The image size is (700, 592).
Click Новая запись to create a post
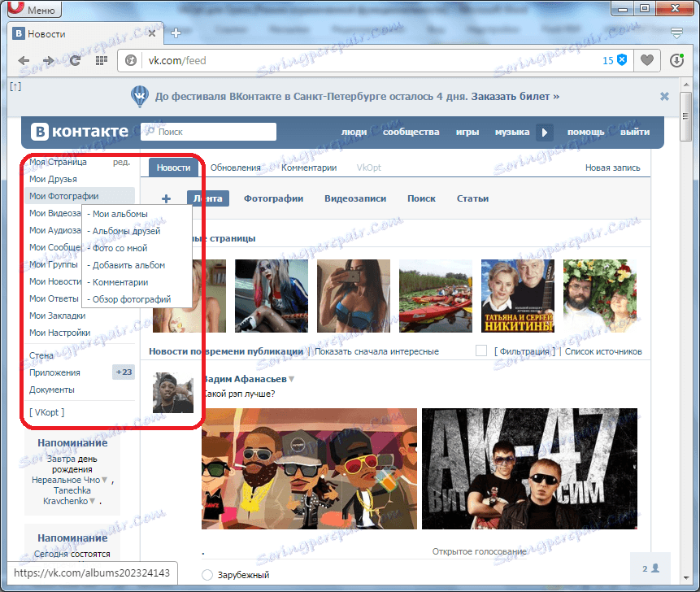[x=612, y=168]
